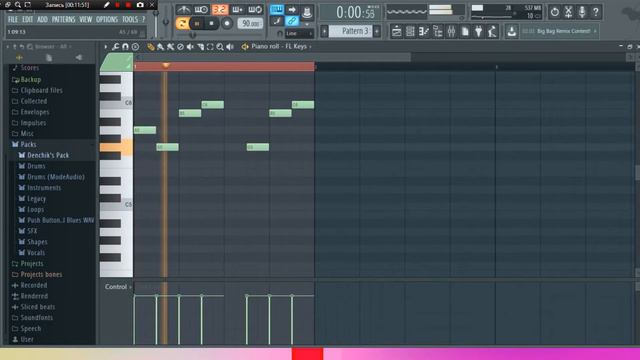The image size is (640, 360).
Task: Select Denchik's Pack in browser
Action: 44,156
